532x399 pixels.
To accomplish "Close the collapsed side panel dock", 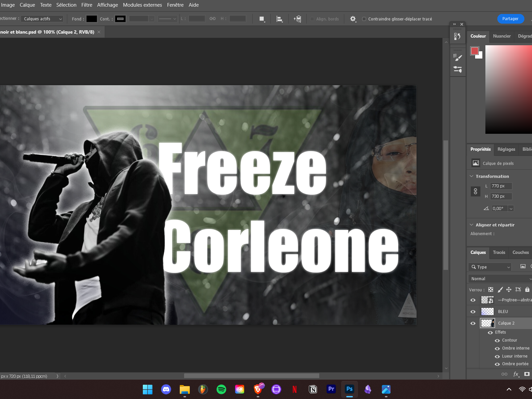I will coord(462,24).
